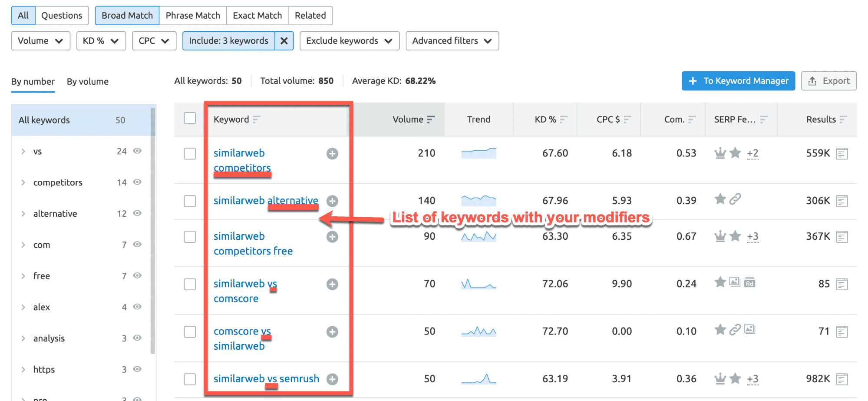
Task: Select the 'By volume' tab
Action: coord(87,82)
